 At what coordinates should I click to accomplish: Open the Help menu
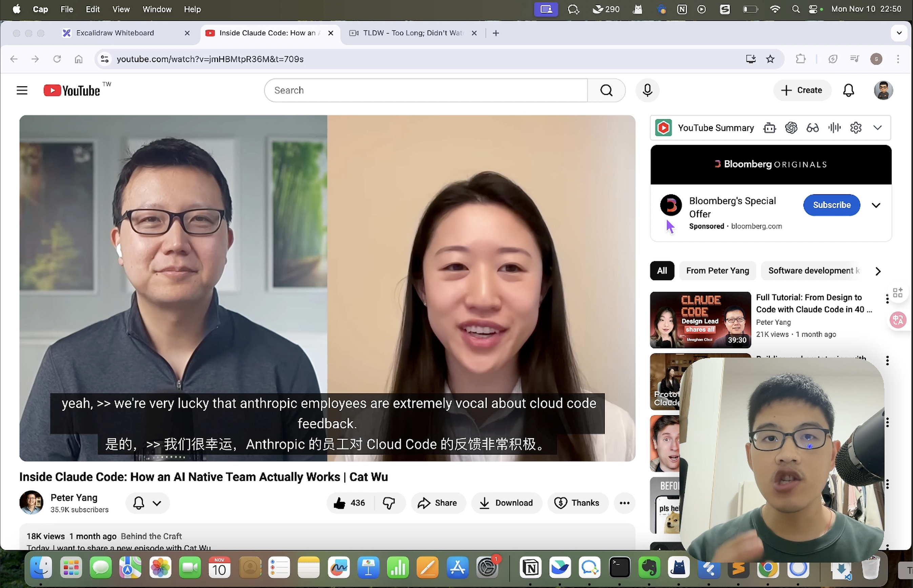tap(192, 9)
